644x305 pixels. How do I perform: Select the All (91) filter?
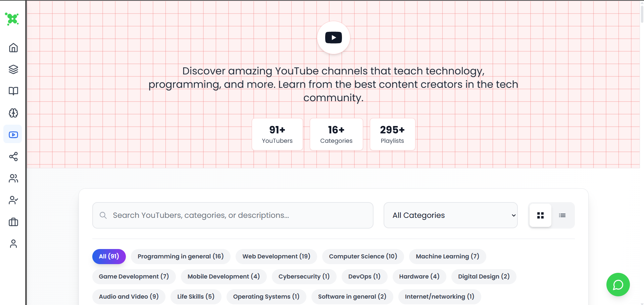point(109,256)
